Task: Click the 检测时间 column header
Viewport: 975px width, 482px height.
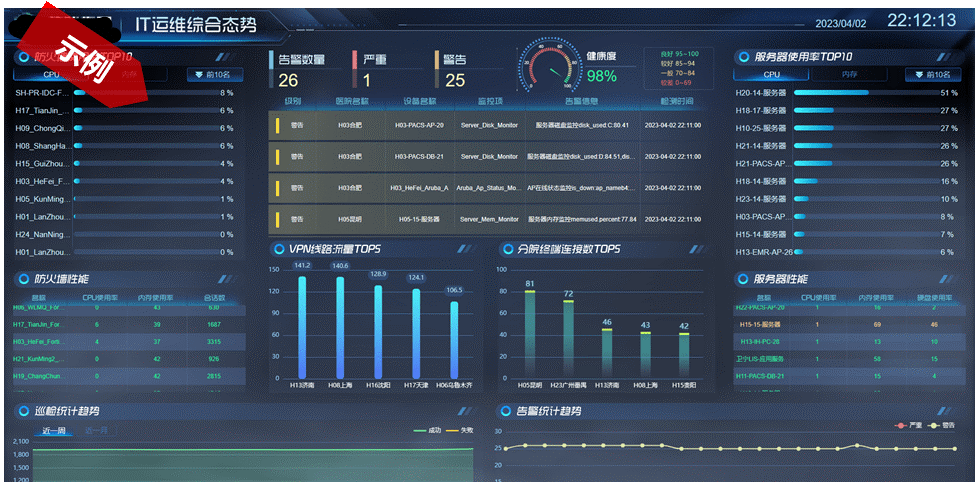Action: click(677, 101)
